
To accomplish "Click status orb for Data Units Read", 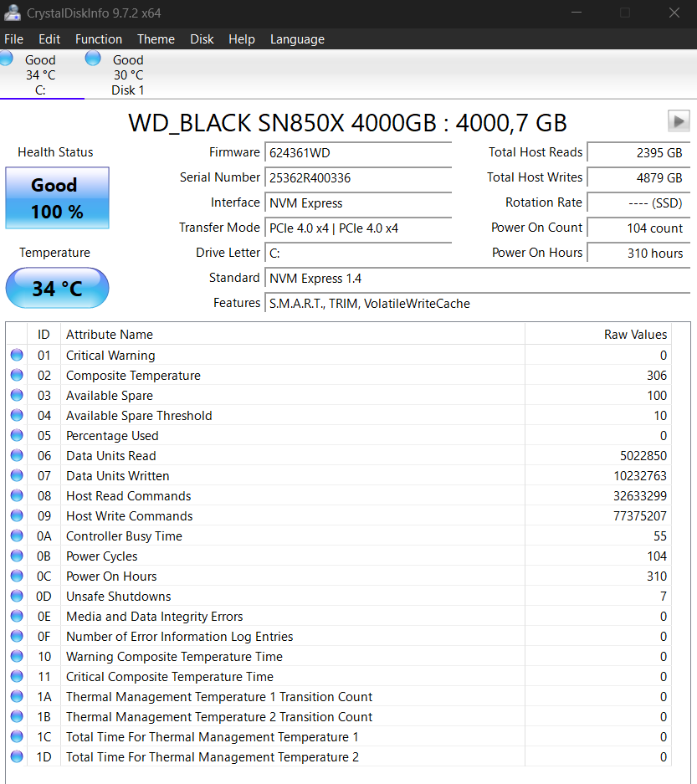I will 17,455.
